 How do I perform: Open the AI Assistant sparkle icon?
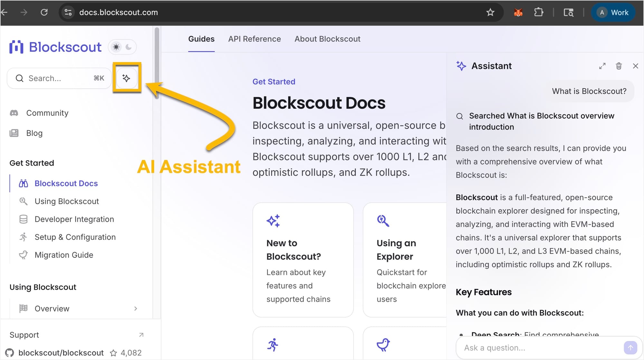pyautogui.click(x=126, y=78)
